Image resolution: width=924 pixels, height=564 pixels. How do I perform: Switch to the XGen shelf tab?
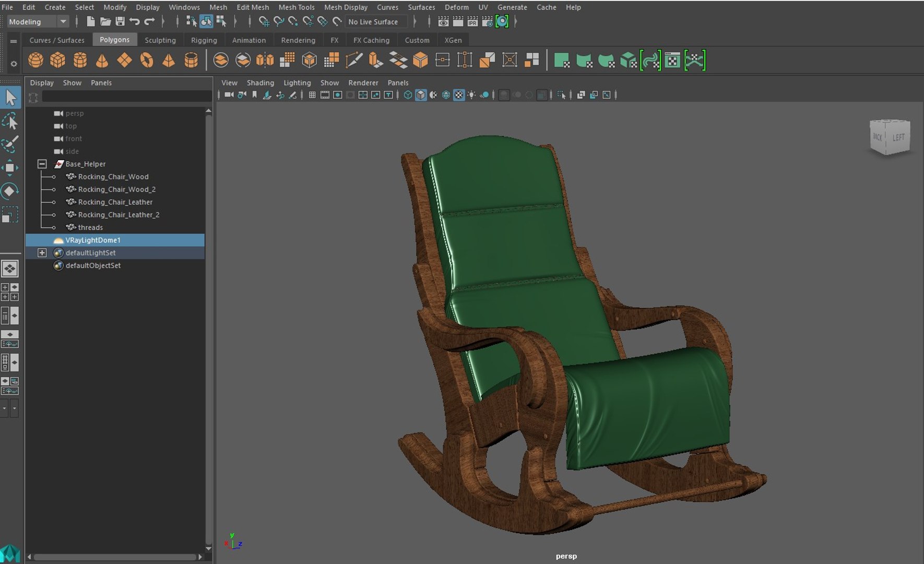click(453, 40)
